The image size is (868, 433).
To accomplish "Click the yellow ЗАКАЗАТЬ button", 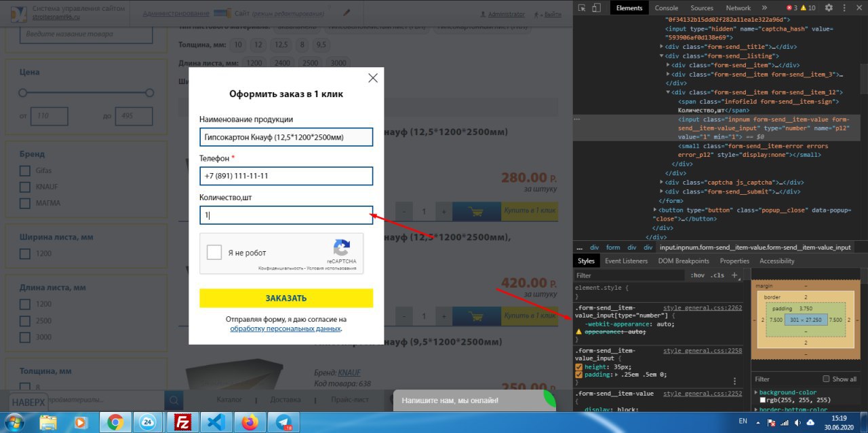I will (286, 298).
